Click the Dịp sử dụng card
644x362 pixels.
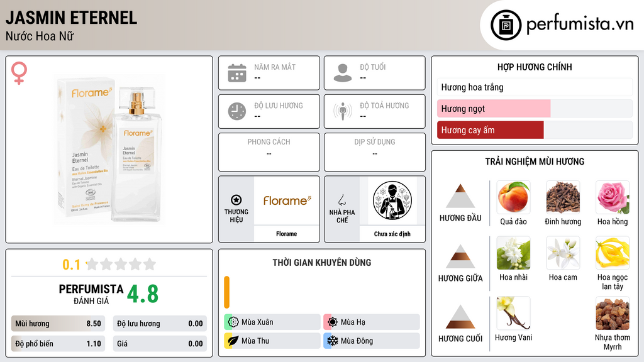375,152
